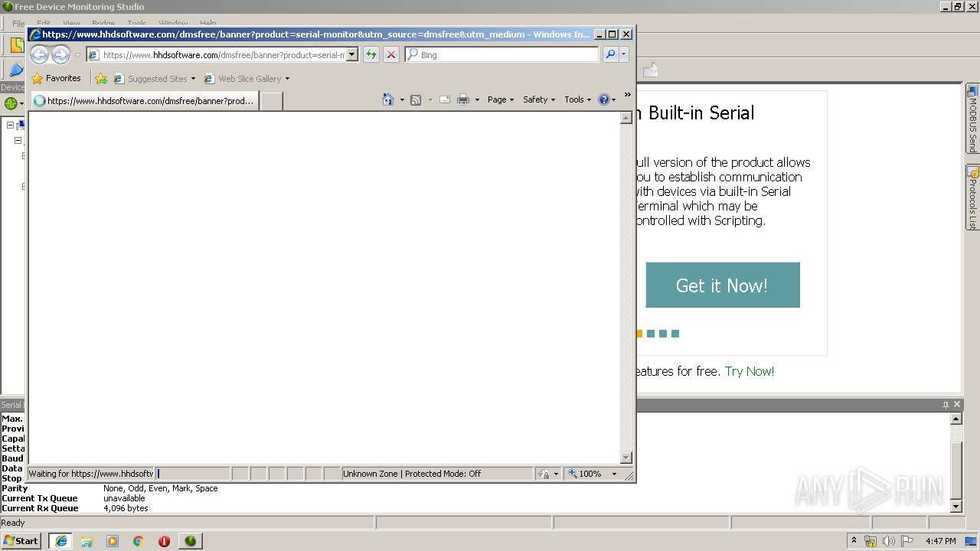Click the 4:47 PM system clock

940,541
